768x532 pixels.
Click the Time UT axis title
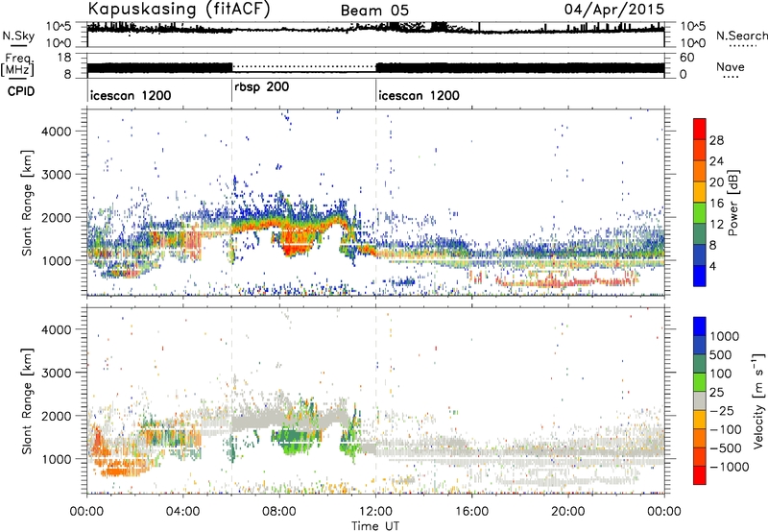click(375, 526)
